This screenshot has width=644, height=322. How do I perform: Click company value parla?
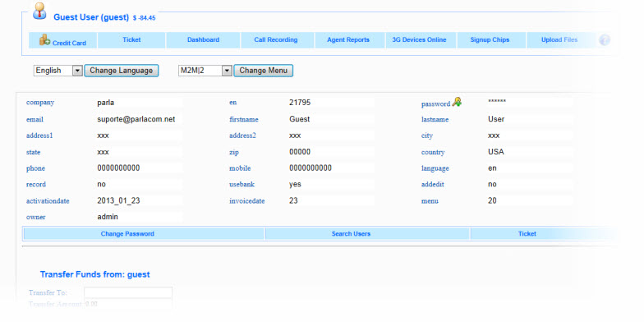104,103
